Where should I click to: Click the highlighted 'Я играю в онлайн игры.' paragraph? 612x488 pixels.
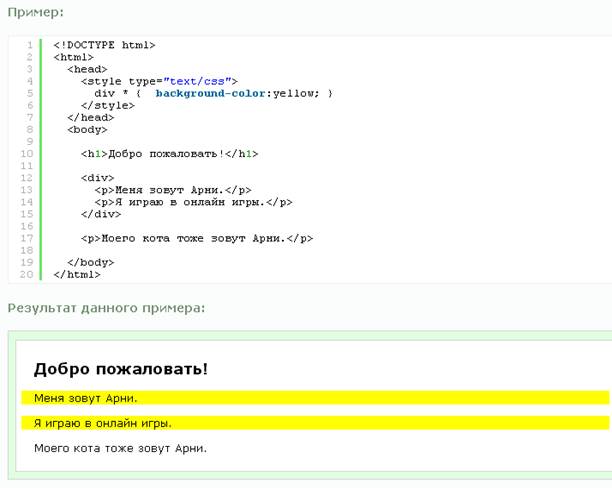click(315, 423)
